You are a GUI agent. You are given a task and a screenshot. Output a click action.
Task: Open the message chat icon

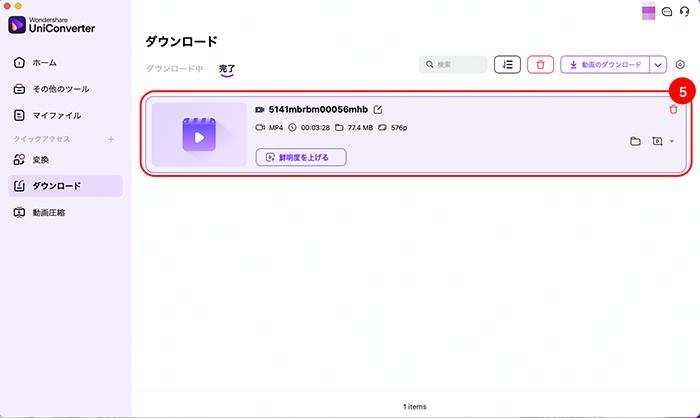[x=667, y=12]
